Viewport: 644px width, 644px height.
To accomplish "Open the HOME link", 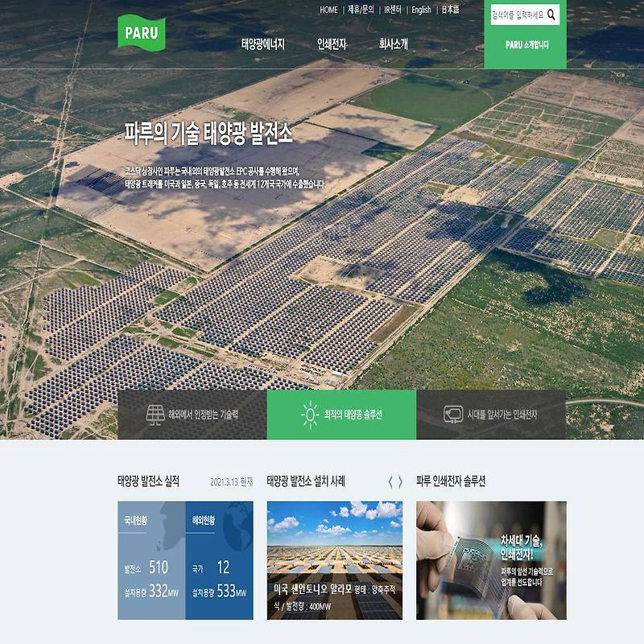I will pyautogui.click(x=328, y=10).
